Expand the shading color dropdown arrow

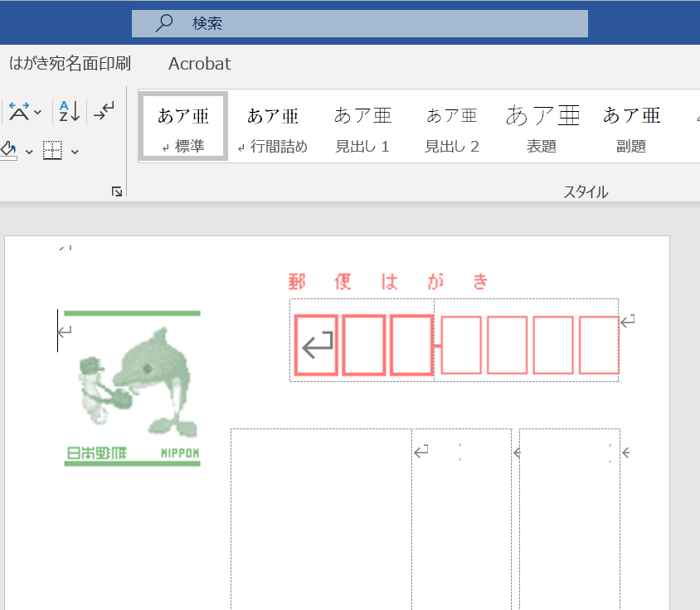coord(29,152)
